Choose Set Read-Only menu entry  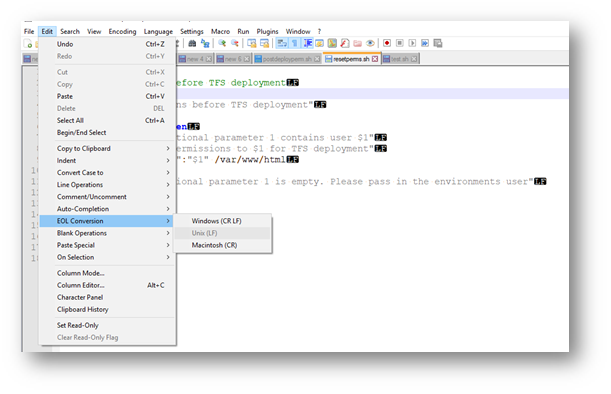click(x=107, y=325)
